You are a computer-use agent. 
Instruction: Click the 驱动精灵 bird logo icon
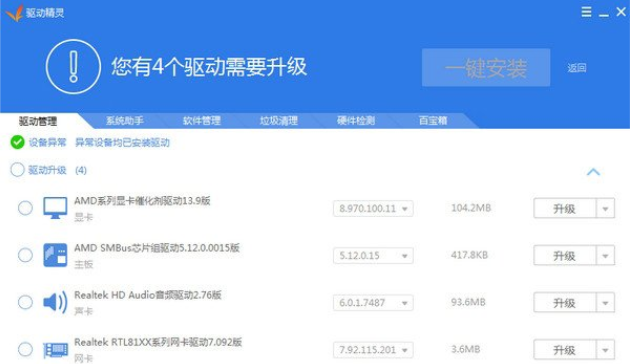point(14,12)
